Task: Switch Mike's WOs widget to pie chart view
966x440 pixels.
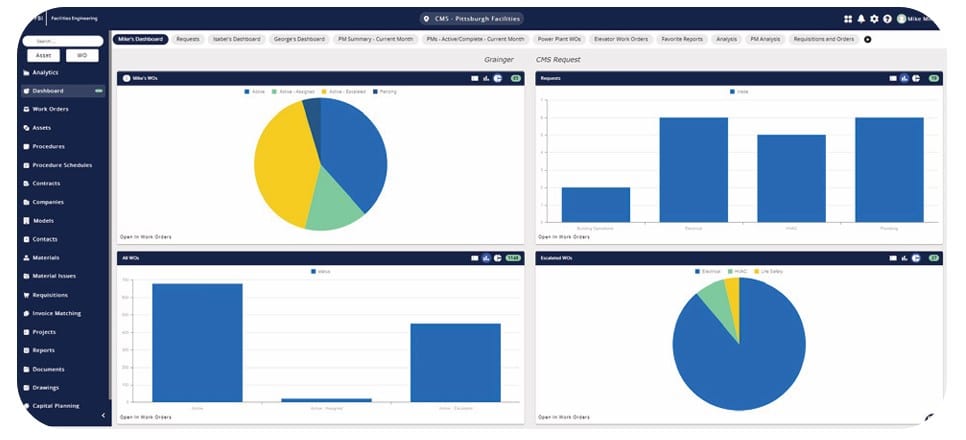Action: (498, 77)
